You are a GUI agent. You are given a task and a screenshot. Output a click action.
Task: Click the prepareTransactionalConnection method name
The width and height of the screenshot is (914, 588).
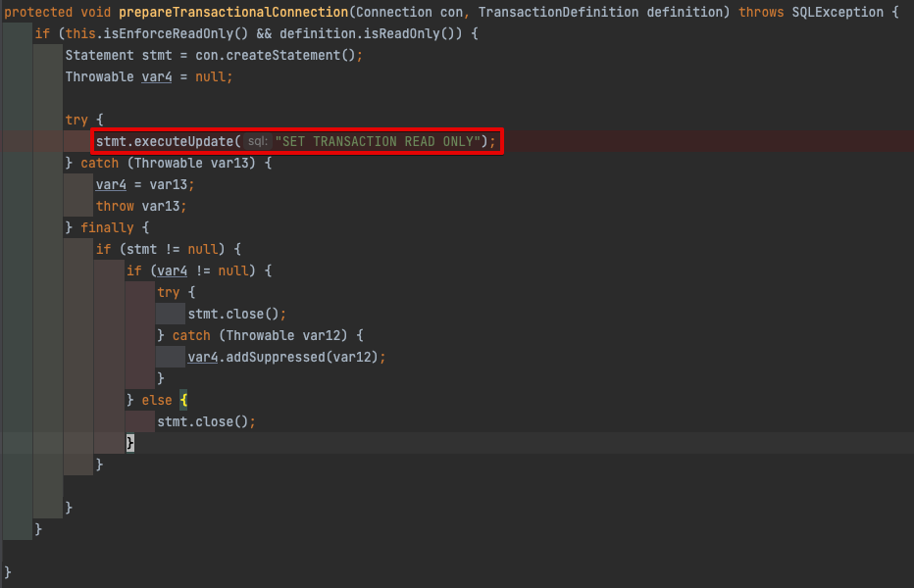(233, 12)
